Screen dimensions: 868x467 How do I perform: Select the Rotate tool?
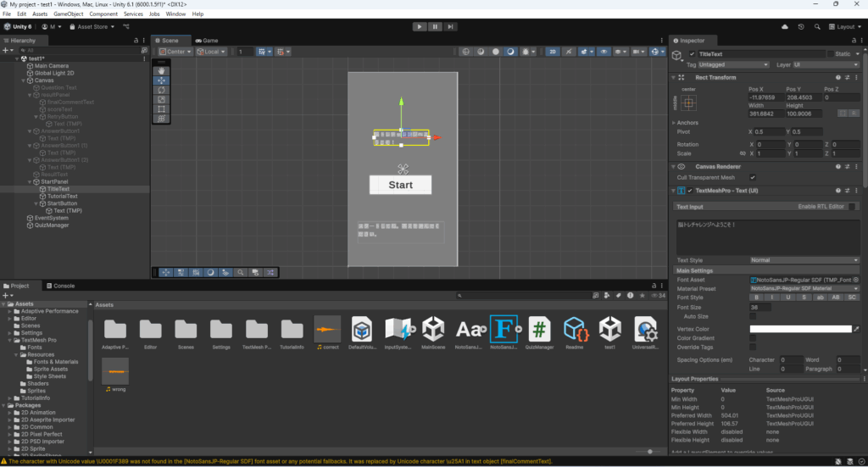pos(162,90)
